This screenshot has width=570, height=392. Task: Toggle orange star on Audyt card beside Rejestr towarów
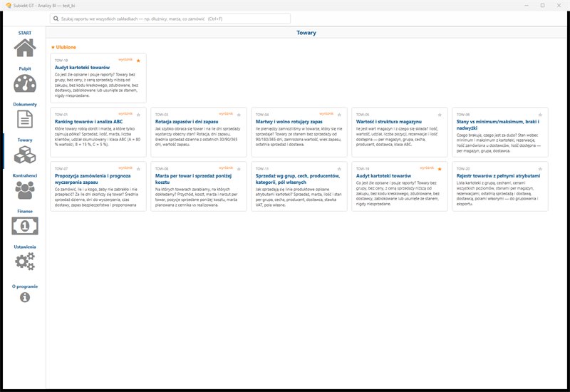click(x=440, y=169)
